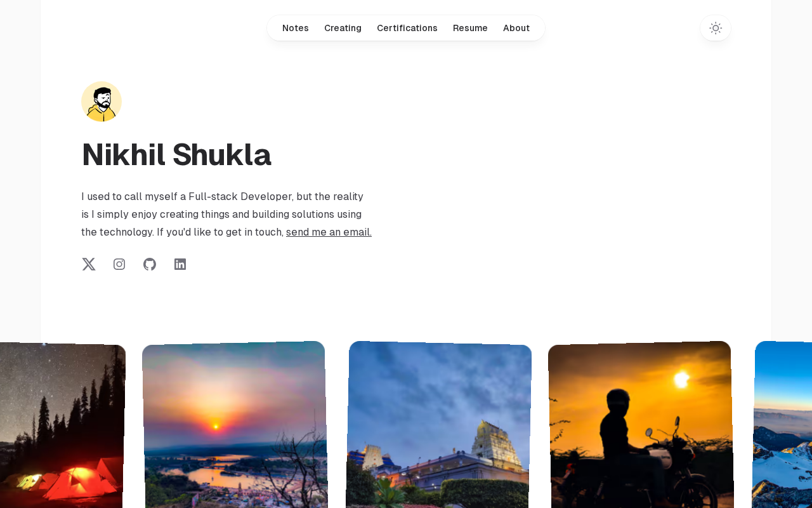View the snowy mountain photo
Screen dimensions: 812x508
click(783, 425)
